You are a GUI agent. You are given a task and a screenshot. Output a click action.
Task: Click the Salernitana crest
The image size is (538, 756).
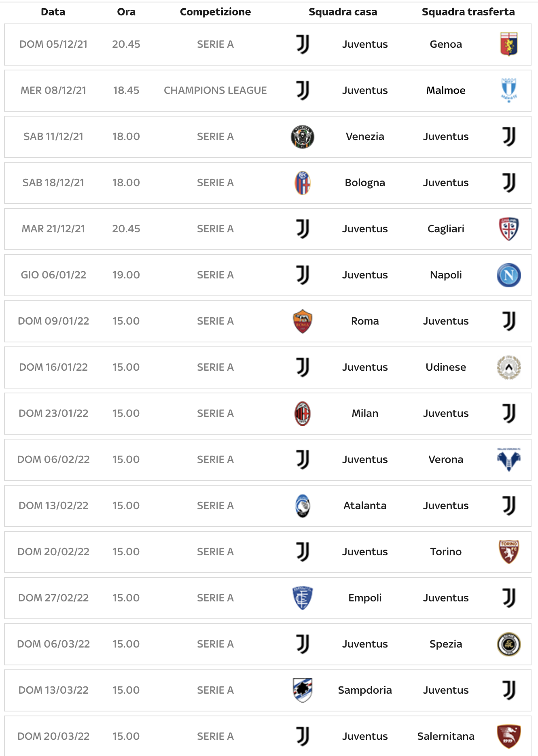(508, 736)
